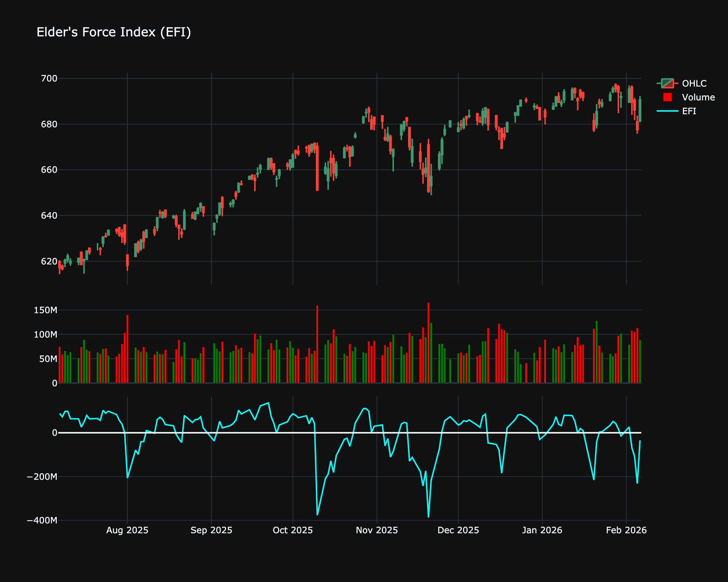Click the 700 price axis label
This screenshot has height=582, width=728.
[x=49, y=79]
